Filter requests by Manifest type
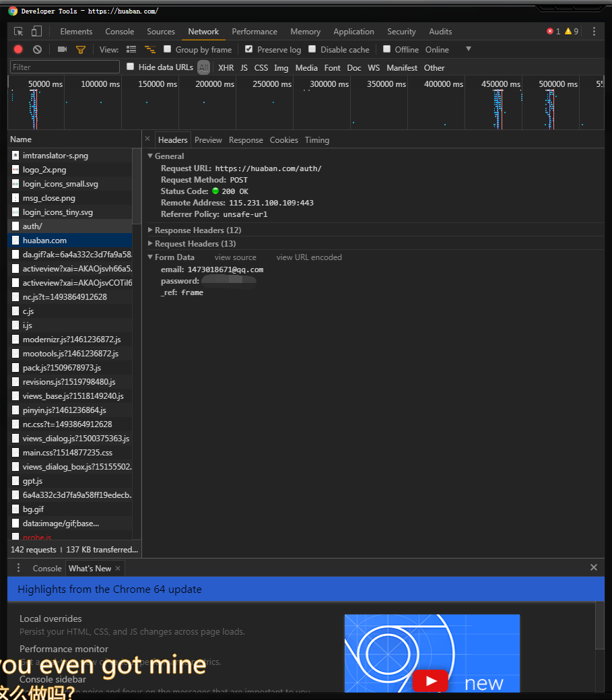The width and height of the screenshot is (612, 700). coord(402,67)
